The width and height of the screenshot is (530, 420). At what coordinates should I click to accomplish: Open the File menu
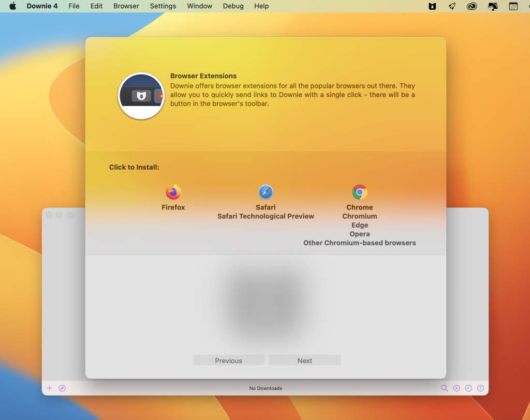pos(73,6)
